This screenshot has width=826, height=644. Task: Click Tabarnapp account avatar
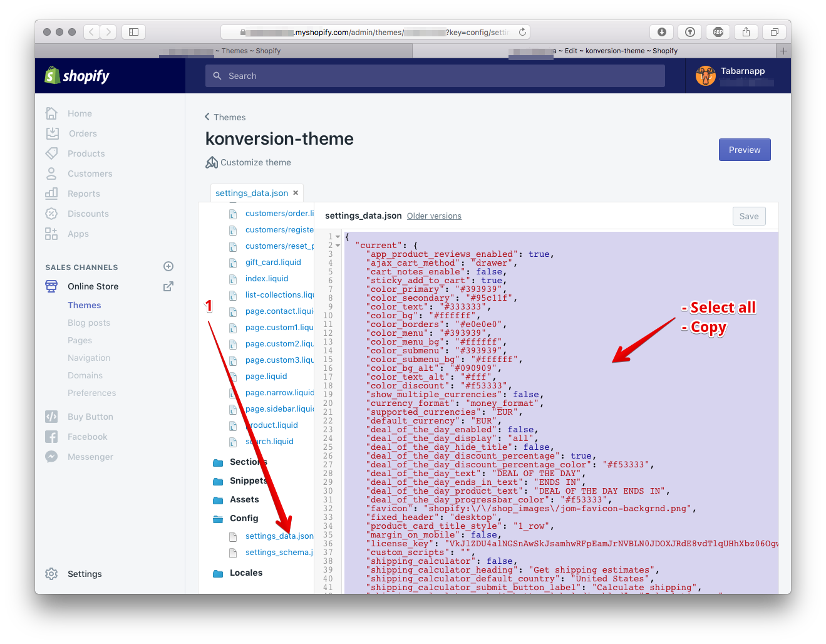706,76
